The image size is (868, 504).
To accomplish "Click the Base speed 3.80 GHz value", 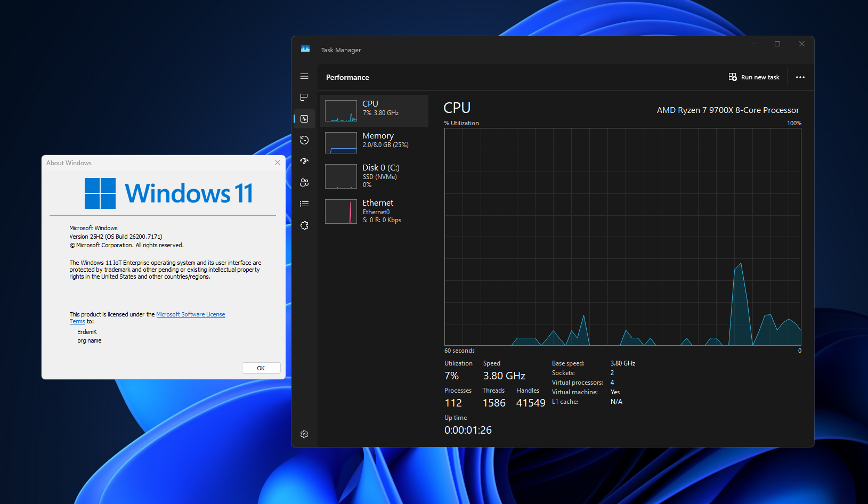I will click(x=623, y=363).
